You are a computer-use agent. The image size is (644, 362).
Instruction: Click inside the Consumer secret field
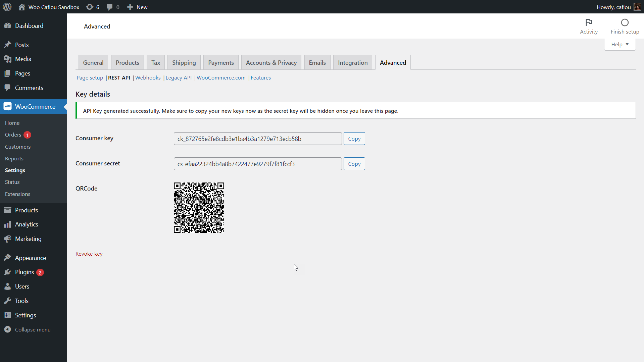point(257,164)
